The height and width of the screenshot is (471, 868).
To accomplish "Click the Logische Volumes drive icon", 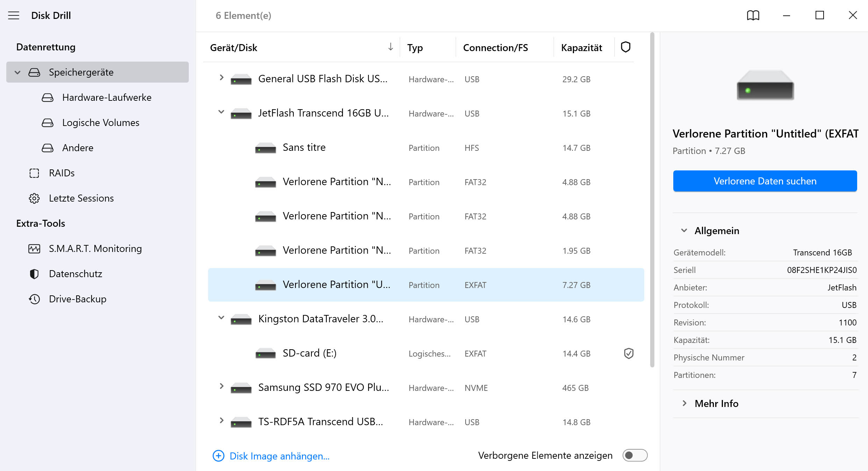I will [x=48, y=123].
